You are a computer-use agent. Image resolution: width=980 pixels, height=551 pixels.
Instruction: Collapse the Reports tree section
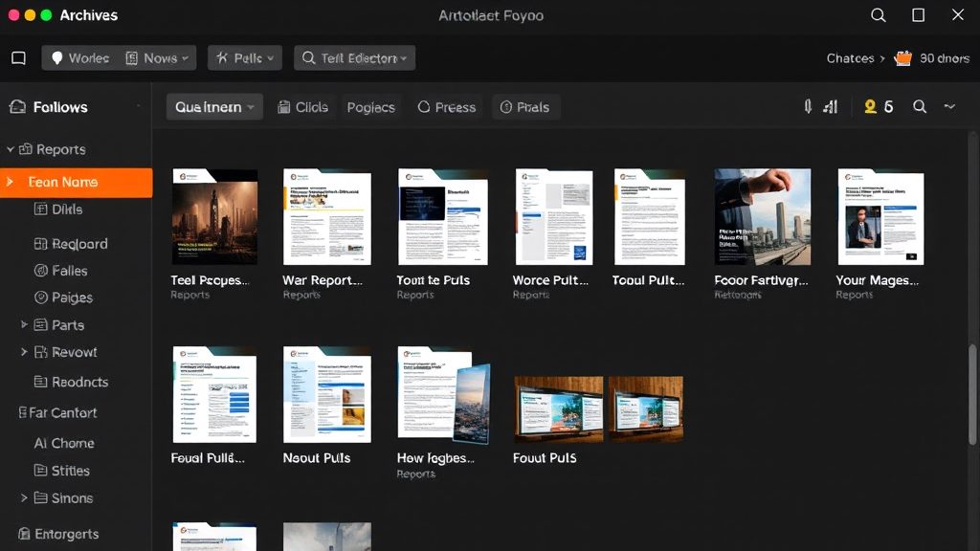tap(10, 149)
